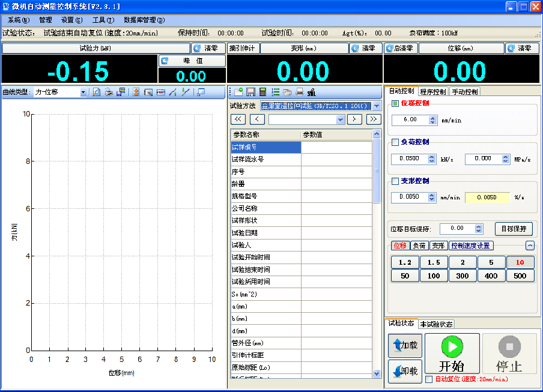
Task: Click the SQL query icon
Action: 311,92
